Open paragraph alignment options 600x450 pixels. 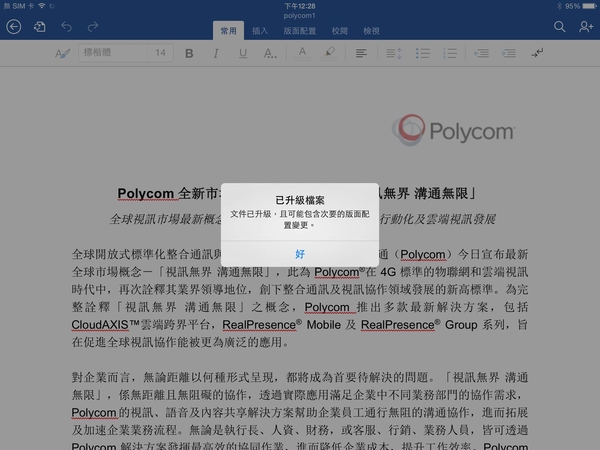361,53
